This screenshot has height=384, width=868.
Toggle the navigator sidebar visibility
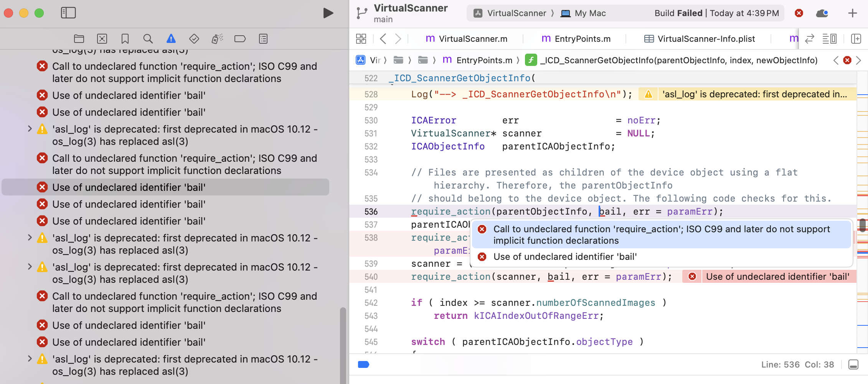(x=68, y=13)
